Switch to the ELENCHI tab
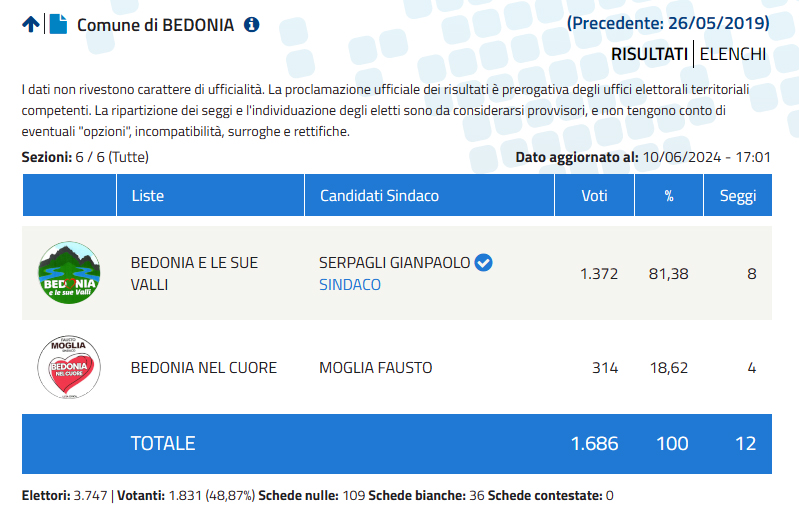Screen dimensions: 799x509 [x=733, y=54]
